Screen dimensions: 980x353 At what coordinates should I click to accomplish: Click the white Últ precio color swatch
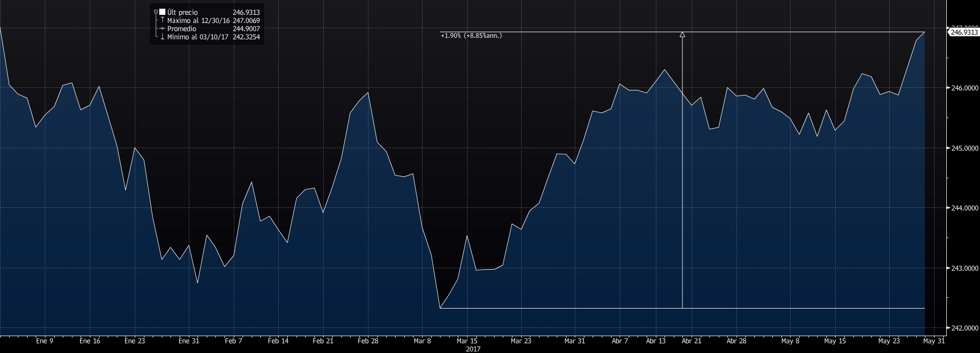(162, 12)
